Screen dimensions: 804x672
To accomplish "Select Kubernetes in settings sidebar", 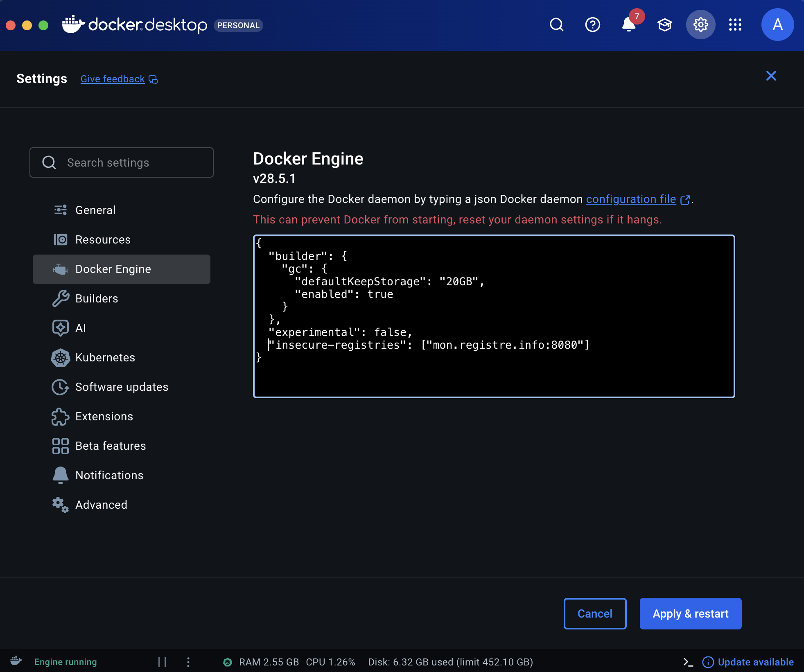I will pyautogui.click(x=105, y=357).
